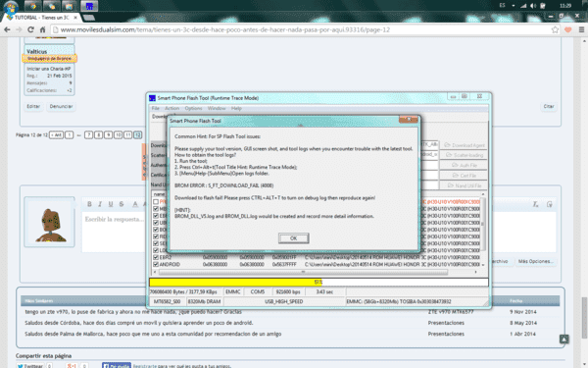Click the Scatter-loading button
The width and height of the screenshot is (588, 368).
tap(465, 155)
